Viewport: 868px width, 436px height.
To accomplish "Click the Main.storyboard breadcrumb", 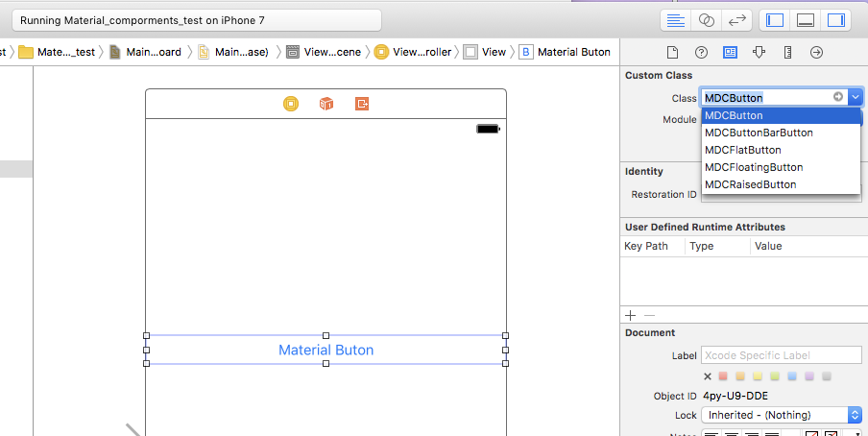I will pyautogui.click(x=146, y=52).
